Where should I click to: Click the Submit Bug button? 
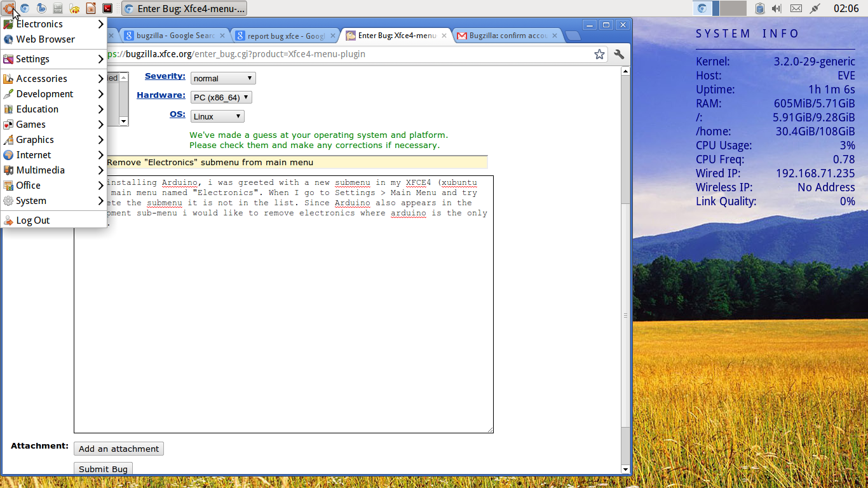103,469
